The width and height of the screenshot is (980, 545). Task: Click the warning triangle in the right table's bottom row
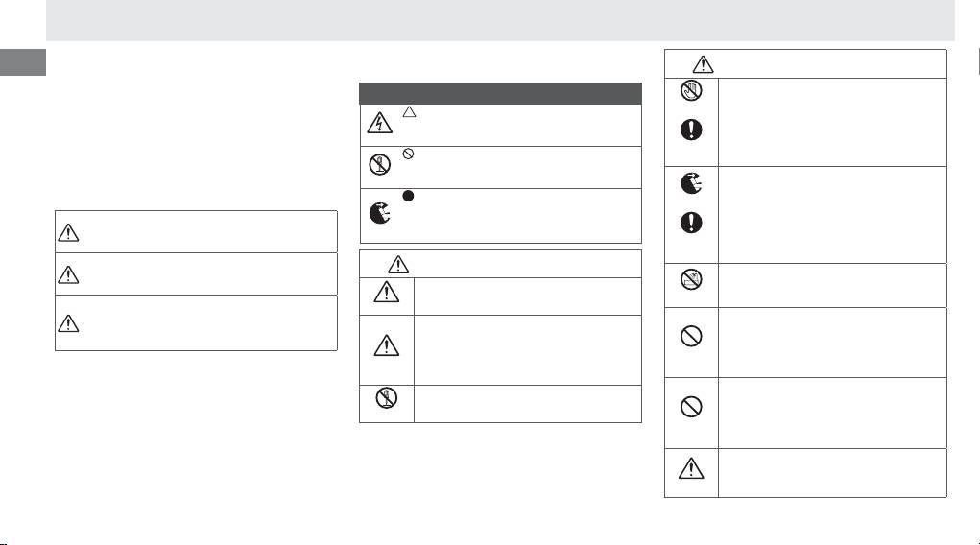click(x=691, y=469)
